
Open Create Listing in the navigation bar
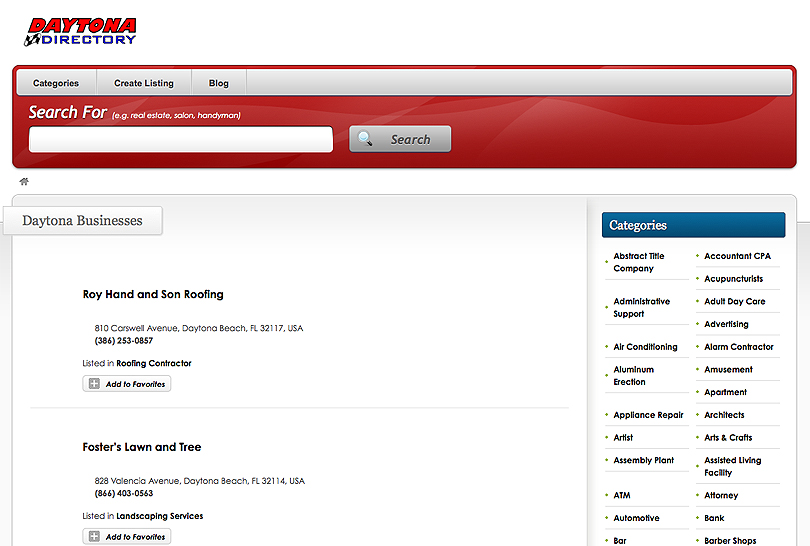click(143, 83)
